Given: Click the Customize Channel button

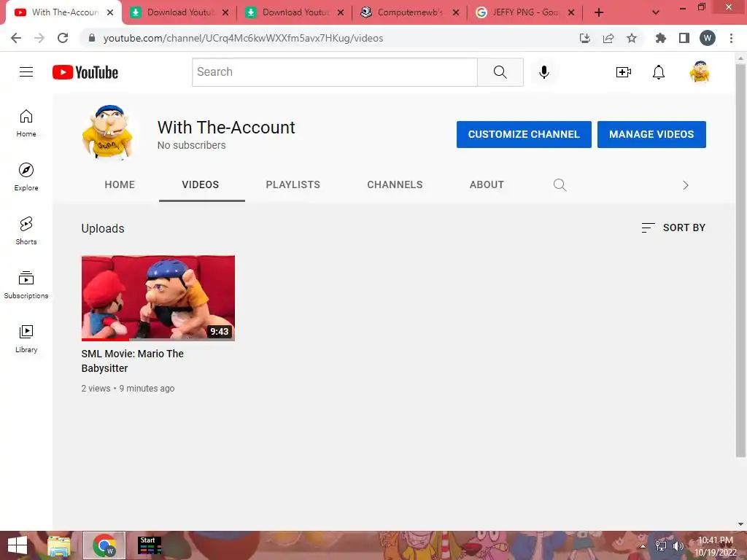Looking at the screenshot, I should [x=524, y=134].
